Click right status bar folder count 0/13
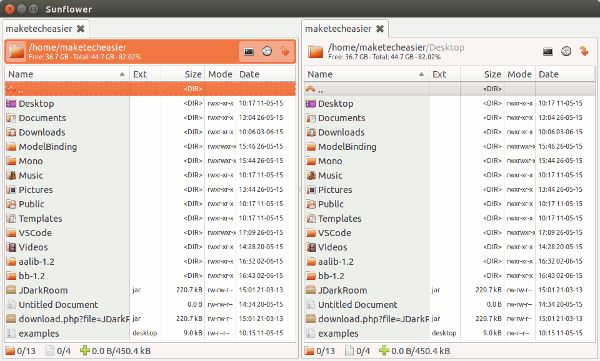This screenshot has height=361, width=600. [325, 351]
